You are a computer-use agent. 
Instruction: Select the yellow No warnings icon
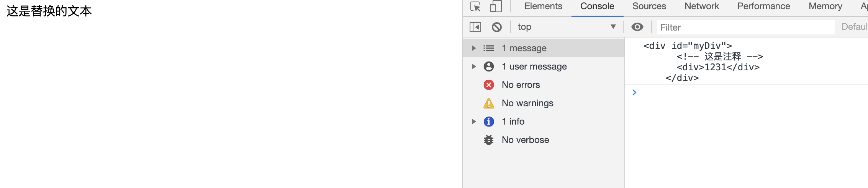489,103
